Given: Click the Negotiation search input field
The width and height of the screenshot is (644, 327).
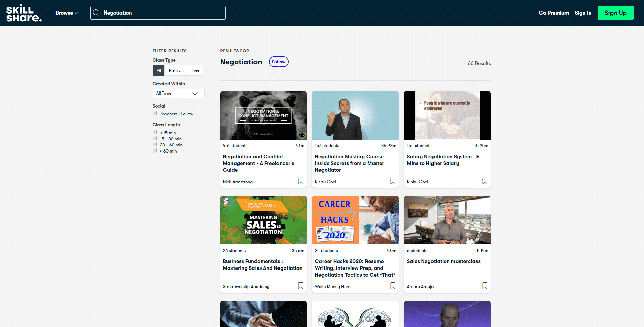Looking at the screenshot, I should click(x=158, y=13).
